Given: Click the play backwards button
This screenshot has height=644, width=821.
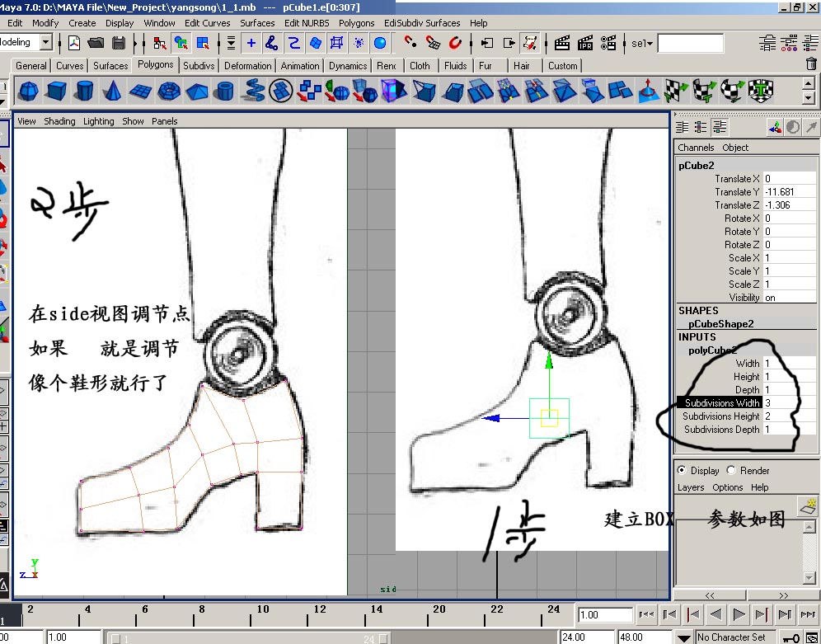Looking at the screenshot, I should point(715,614).
